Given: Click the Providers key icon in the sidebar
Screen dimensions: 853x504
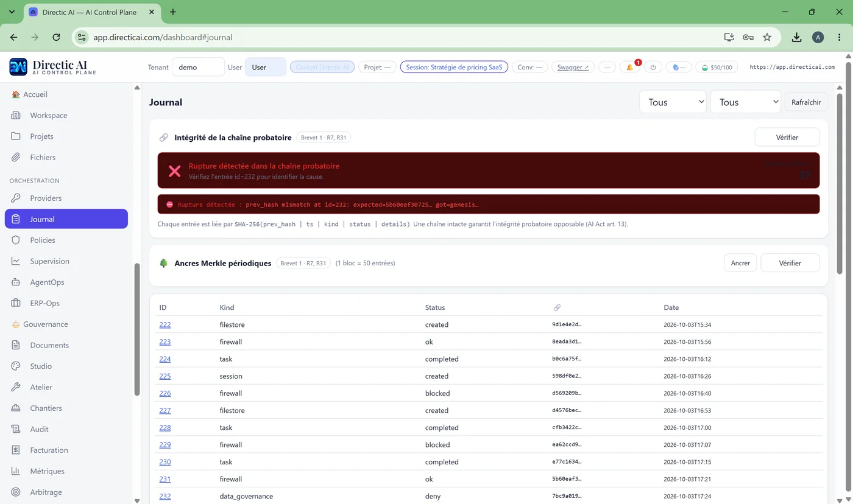Looking at the screenshot, I should tap(16, 198).
